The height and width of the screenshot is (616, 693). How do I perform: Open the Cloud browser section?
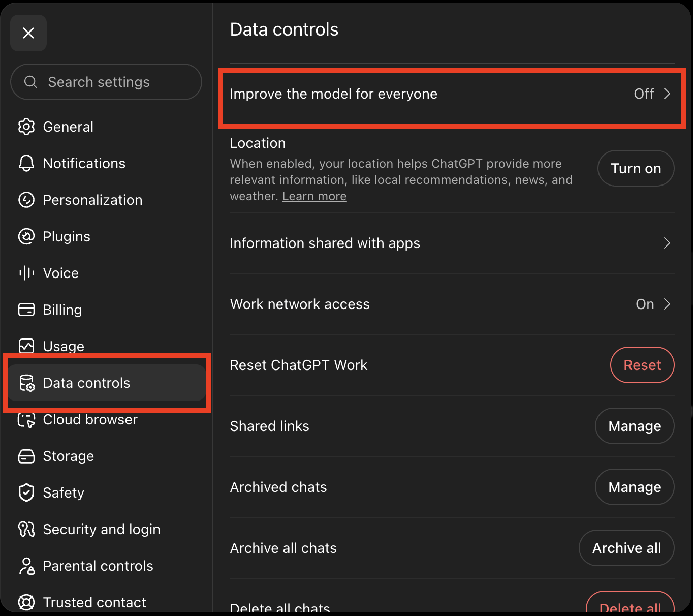(106, 419)
